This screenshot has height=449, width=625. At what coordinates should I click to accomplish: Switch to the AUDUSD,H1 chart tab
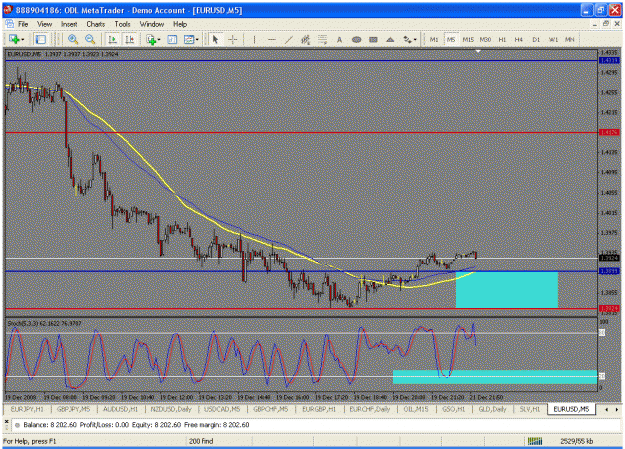[x=120, y=409]
